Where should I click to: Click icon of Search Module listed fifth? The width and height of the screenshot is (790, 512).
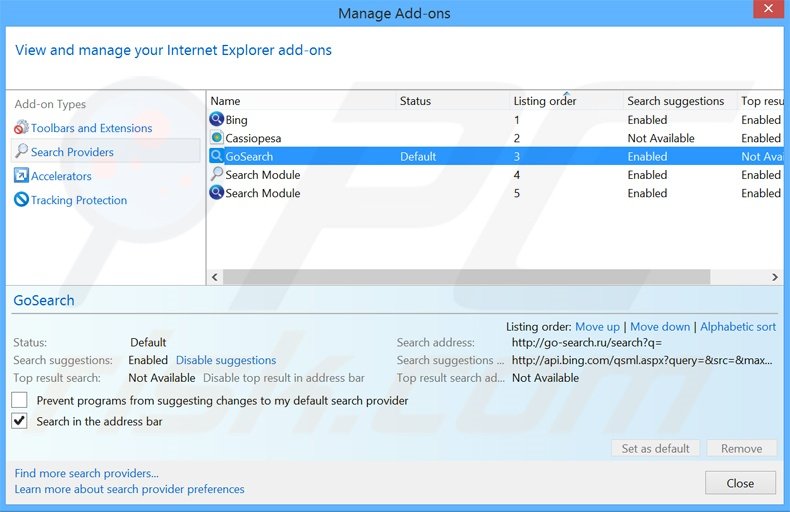(x=217, y=193)
